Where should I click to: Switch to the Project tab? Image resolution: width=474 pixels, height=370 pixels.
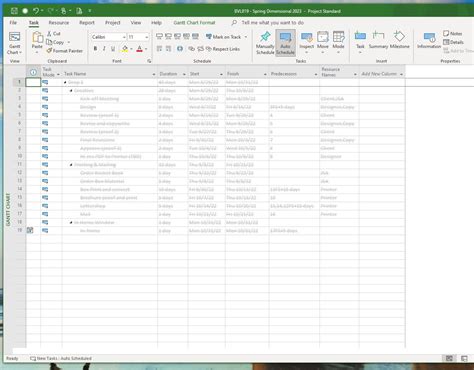(113, 23)
